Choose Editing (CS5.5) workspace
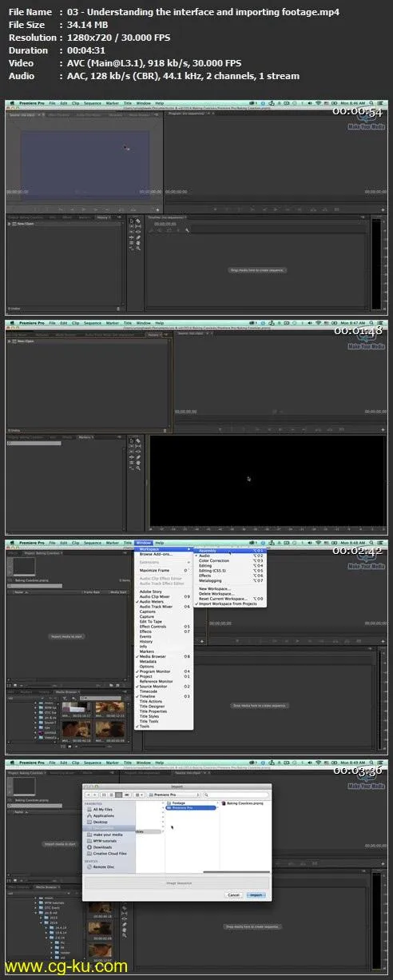393x980 pixels. (x=230, y=571)
